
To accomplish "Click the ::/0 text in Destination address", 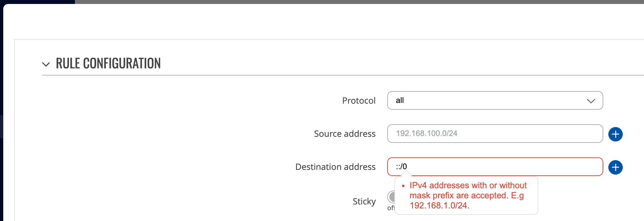I will tap(401, 167).
